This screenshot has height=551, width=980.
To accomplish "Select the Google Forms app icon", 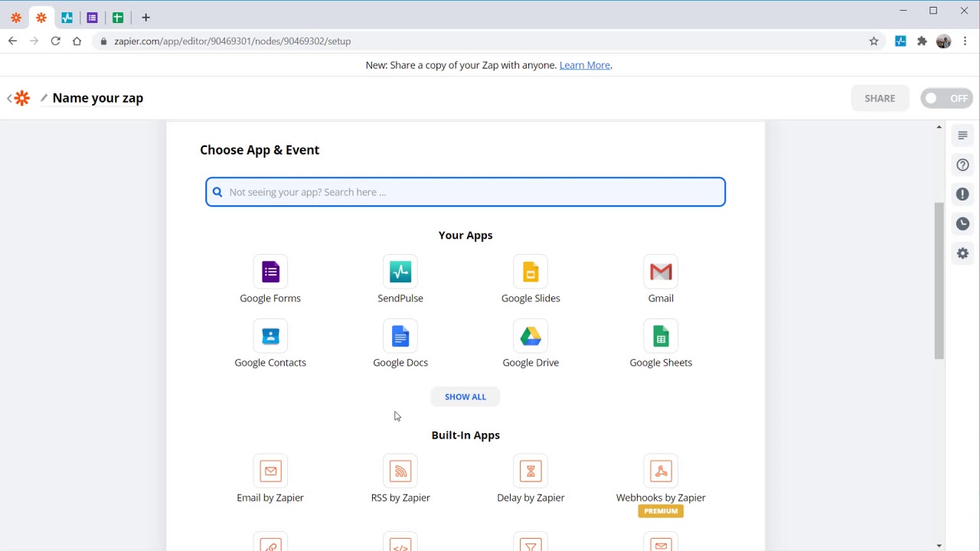I will tap(270, 272).
